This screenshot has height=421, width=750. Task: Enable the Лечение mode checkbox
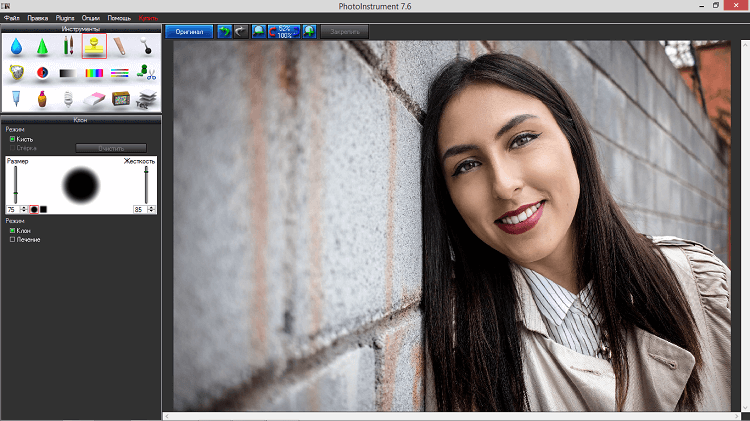point(12,240)
